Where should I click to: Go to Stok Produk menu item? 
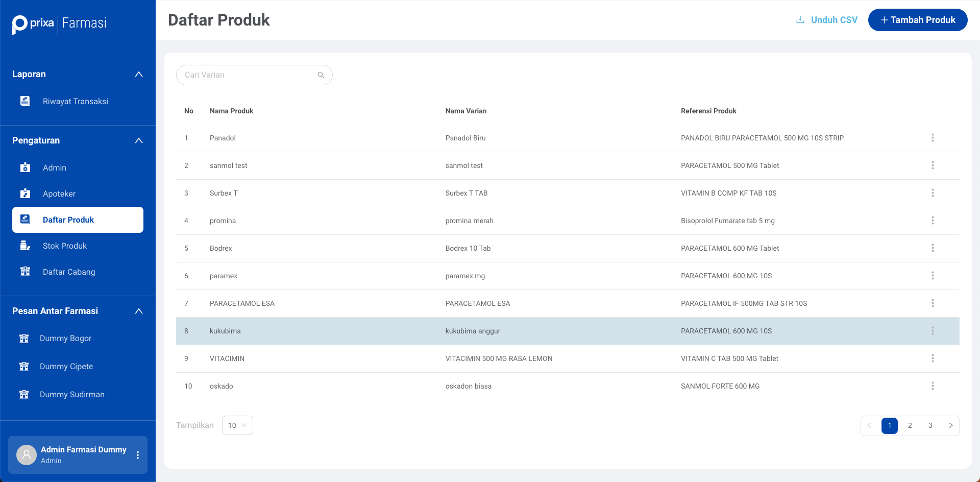tap(65, 246)
